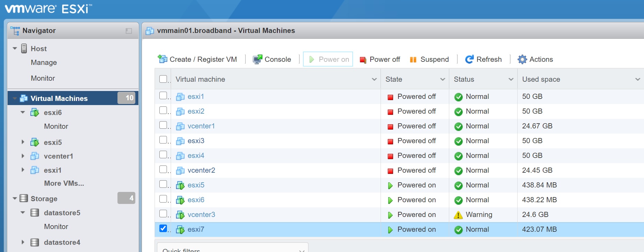The height and width of the screenshot is (252, 644).
Task: Click the Create / Register VM icon
Action: tap(162, 59)
